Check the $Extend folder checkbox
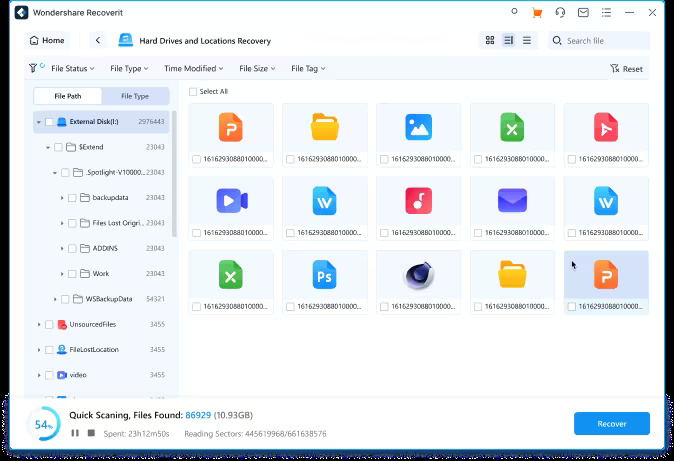The width and height of the screenshot is (674, 461). pos(58,147)
